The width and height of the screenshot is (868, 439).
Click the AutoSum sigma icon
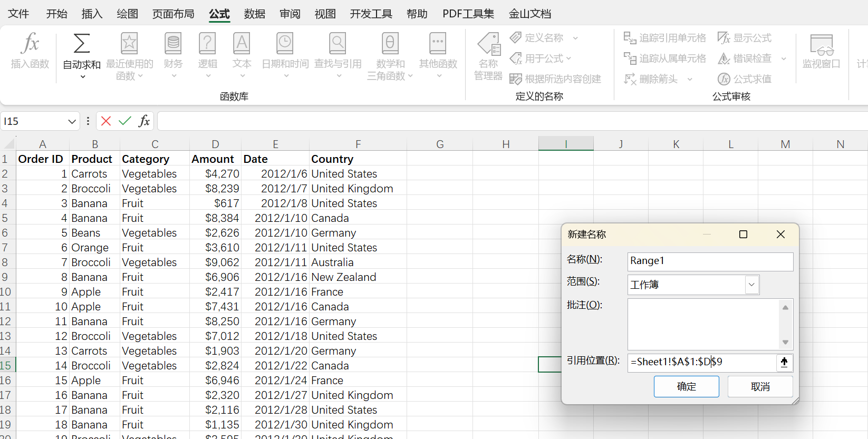click(81, 44)
